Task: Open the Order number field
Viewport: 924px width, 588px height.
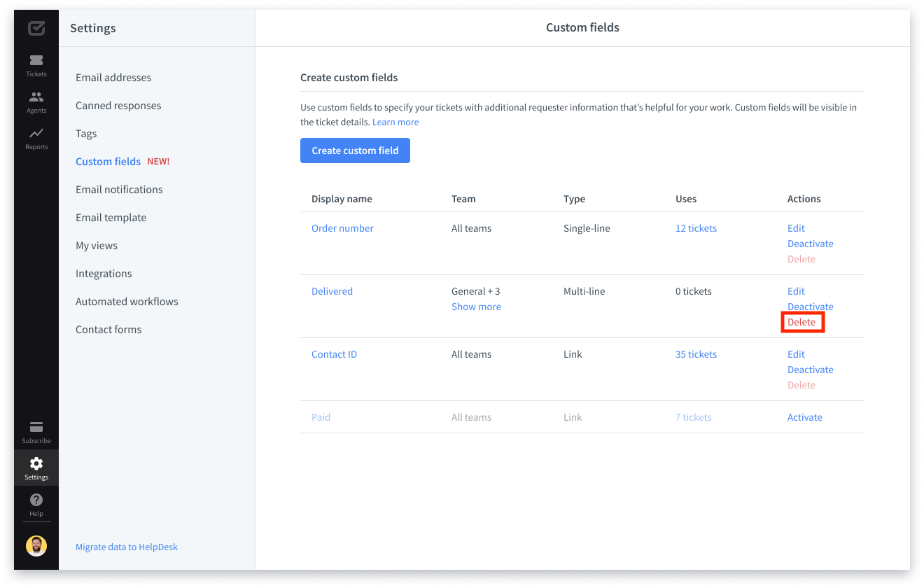Action: [342, 228]
